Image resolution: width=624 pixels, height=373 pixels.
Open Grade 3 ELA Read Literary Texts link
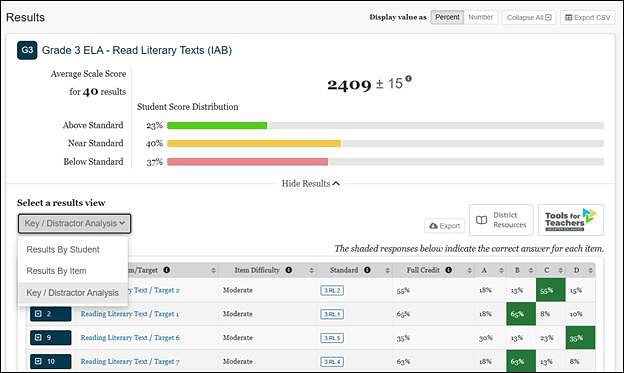[x=137, y=50]
